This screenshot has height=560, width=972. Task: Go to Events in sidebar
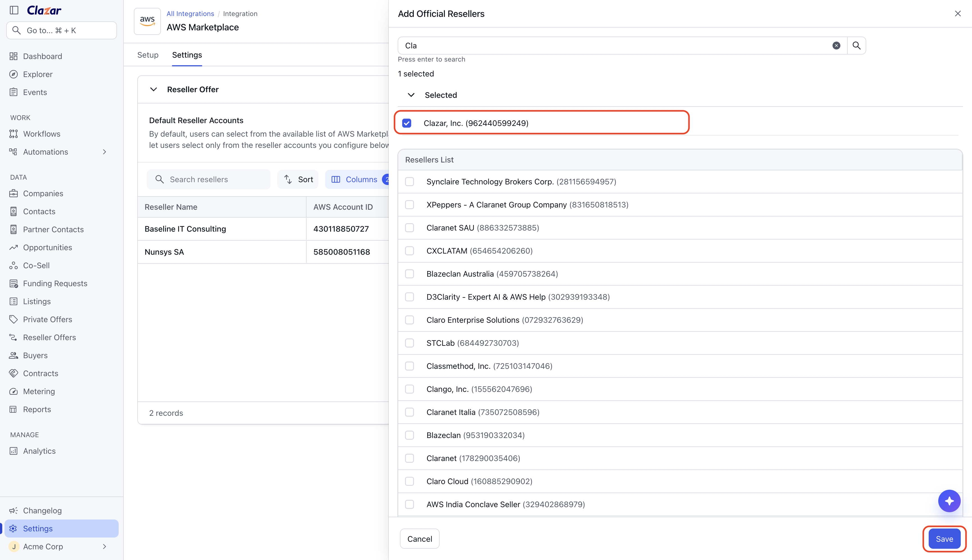(x=35, y=92)
